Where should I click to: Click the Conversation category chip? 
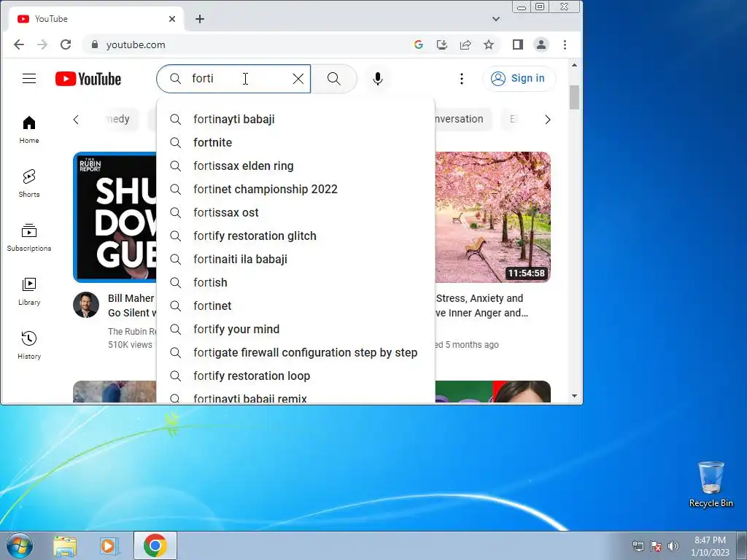tap(462, 119)
